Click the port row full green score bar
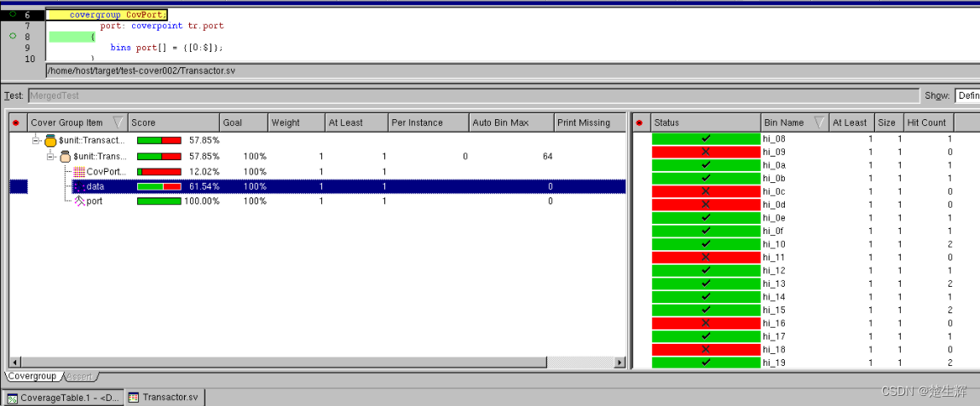 click(x=159, y=201)
